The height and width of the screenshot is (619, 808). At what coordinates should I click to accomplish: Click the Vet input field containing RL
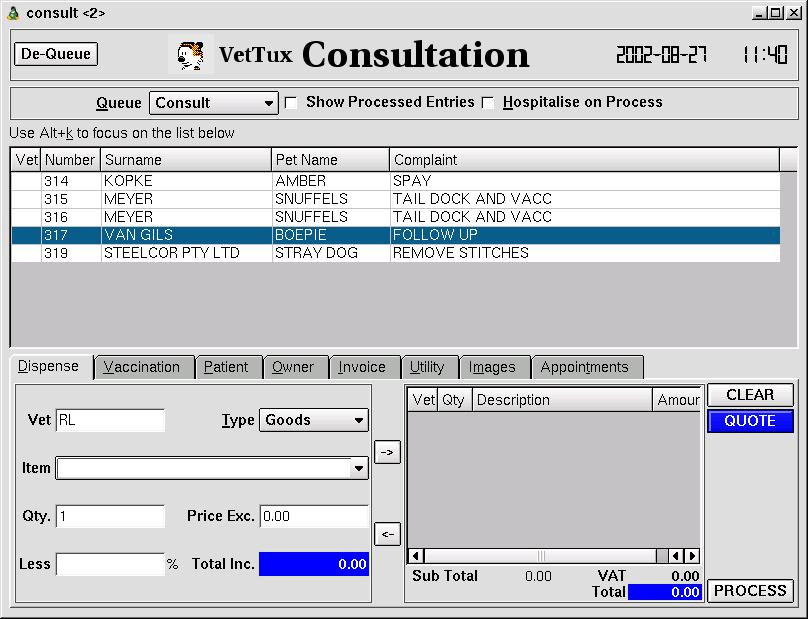(x=110, y=420)
